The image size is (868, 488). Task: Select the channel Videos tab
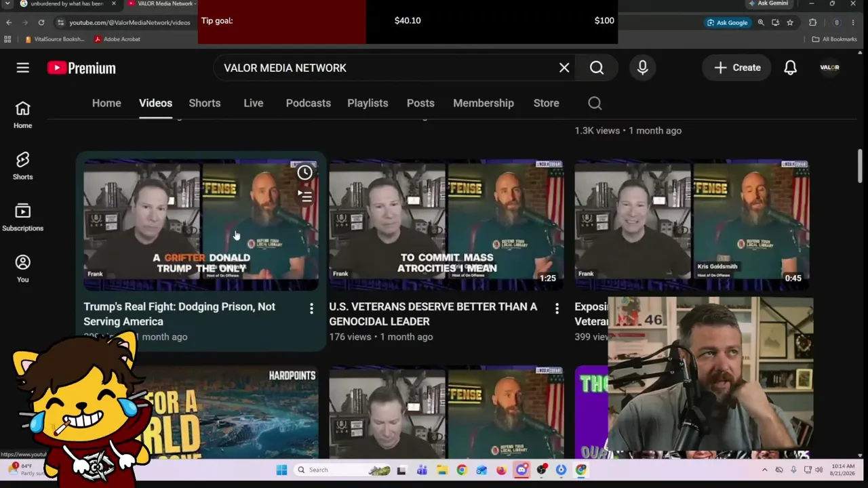point(155,103)
